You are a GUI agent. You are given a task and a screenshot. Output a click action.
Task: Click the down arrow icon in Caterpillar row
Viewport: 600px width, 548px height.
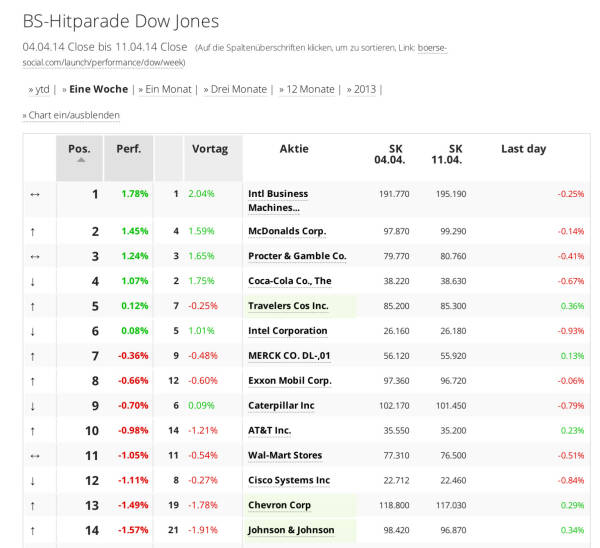(x=33, y=406)
